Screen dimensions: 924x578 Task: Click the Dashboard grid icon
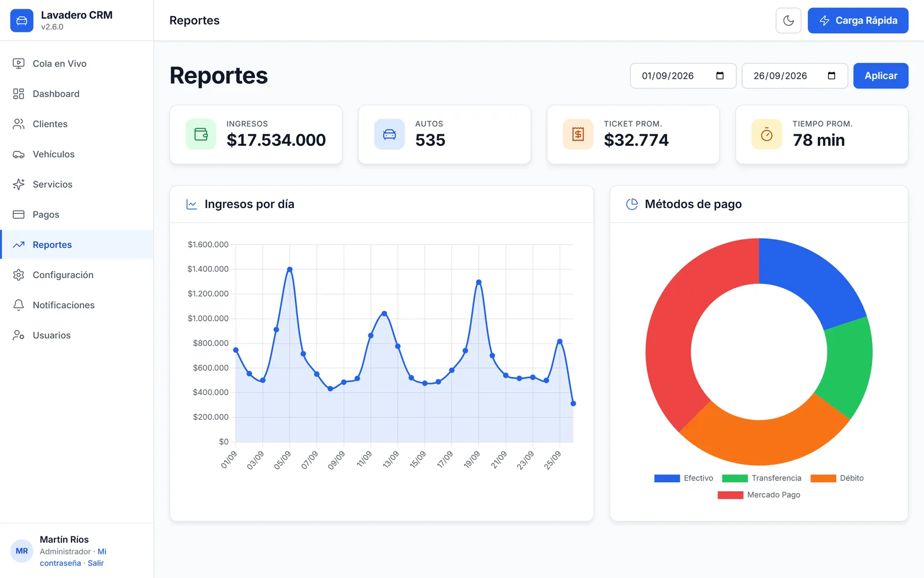[x=18, y=94]
